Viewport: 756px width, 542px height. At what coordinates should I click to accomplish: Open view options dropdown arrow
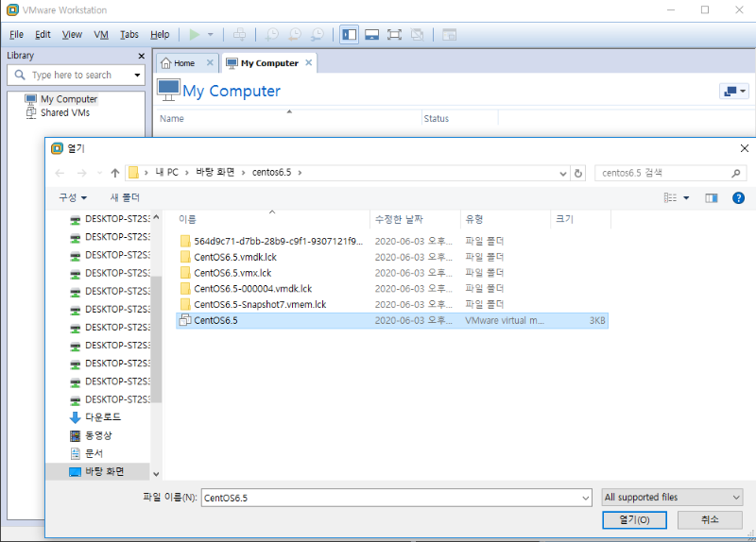(x=686, y=198)
